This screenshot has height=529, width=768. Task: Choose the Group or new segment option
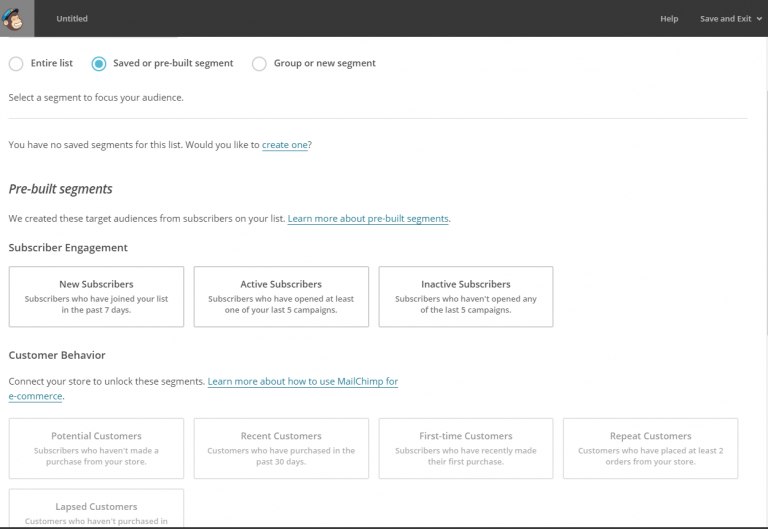pyautogui.click(x=259, y=63)
